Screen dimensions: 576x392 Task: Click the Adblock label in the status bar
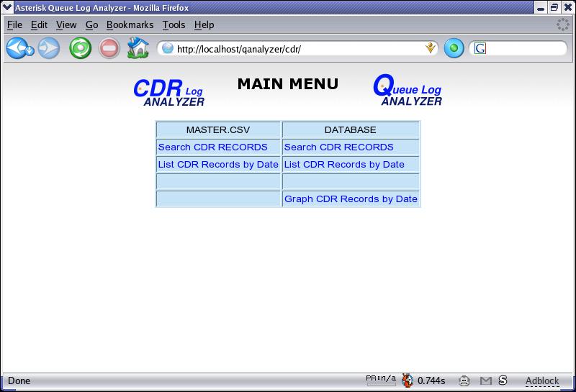[541, 380]
